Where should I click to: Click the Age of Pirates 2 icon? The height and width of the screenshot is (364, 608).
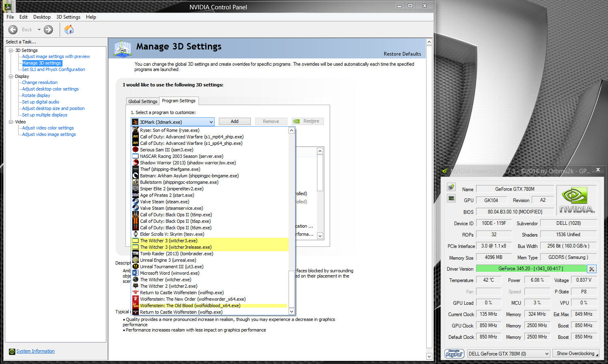pyautogui.click(x=136, y=195)
